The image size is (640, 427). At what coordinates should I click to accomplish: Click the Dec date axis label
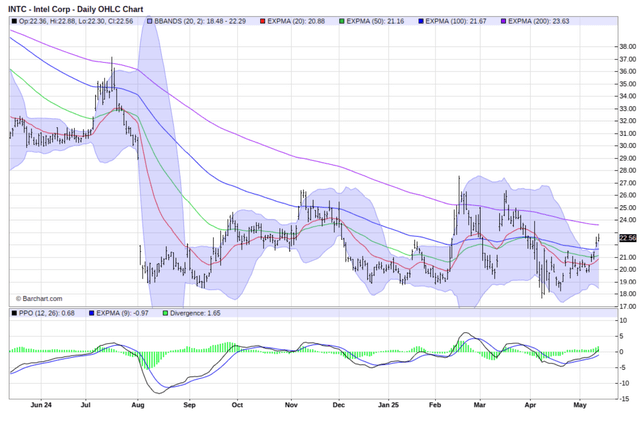338,405
